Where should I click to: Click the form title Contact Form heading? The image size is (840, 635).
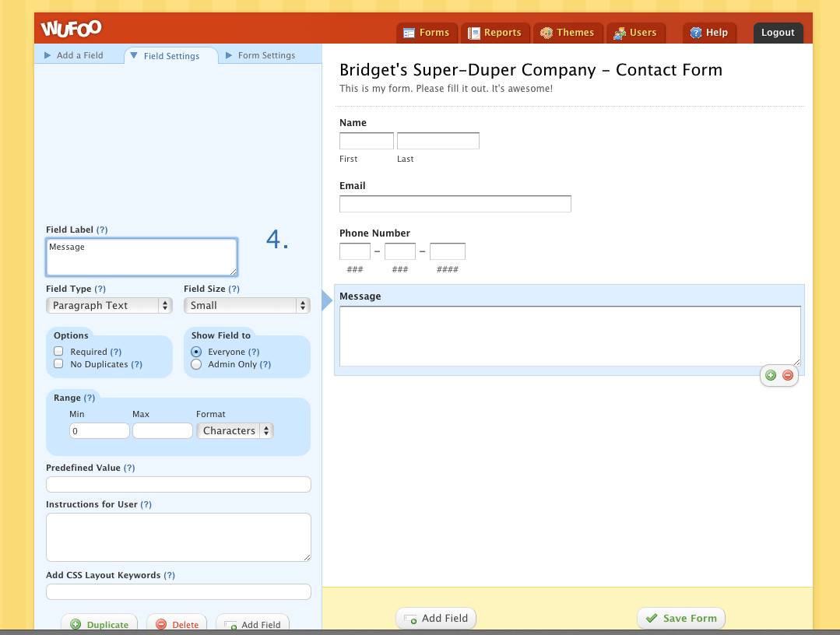tap(531, 69)
